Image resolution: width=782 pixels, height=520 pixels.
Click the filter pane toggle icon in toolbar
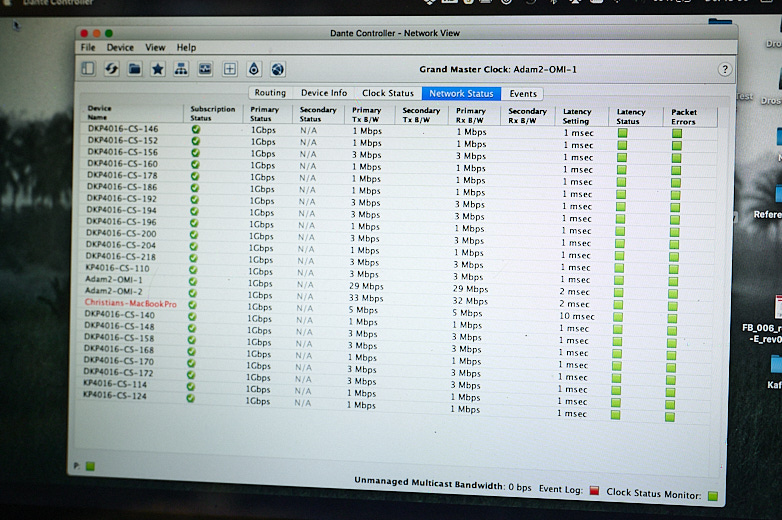[88, 69]
